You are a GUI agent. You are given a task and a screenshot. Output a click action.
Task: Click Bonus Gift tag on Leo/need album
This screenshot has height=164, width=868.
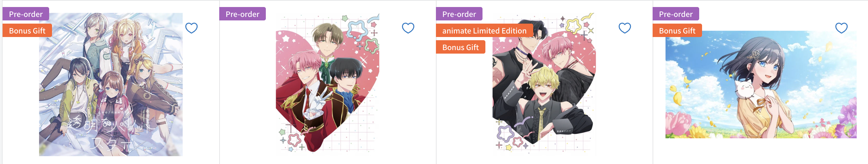27,31
